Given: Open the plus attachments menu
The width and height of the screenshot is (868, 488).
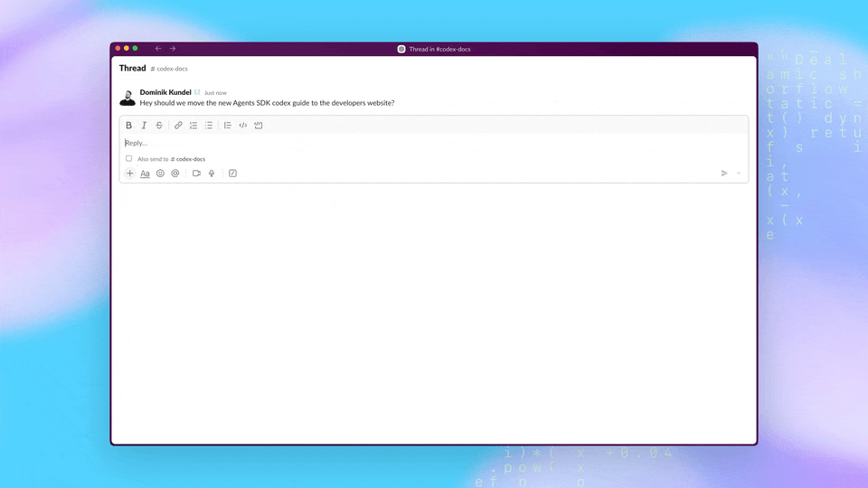Looking at the screenshot, I should tap(129, 174).
